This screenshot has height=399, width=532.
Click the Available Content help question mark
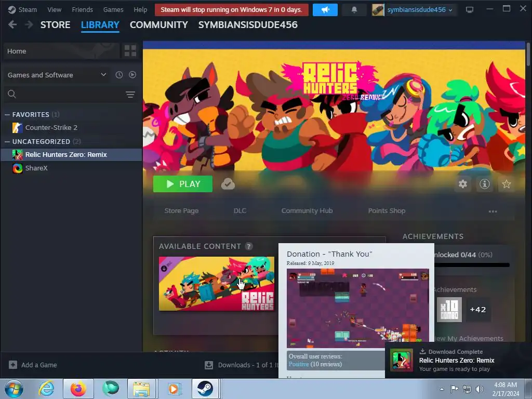[249, 246]
